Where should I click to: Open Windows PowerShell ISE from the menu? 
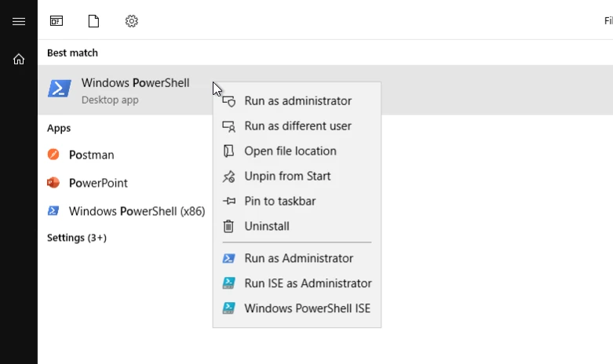[297, 308]
